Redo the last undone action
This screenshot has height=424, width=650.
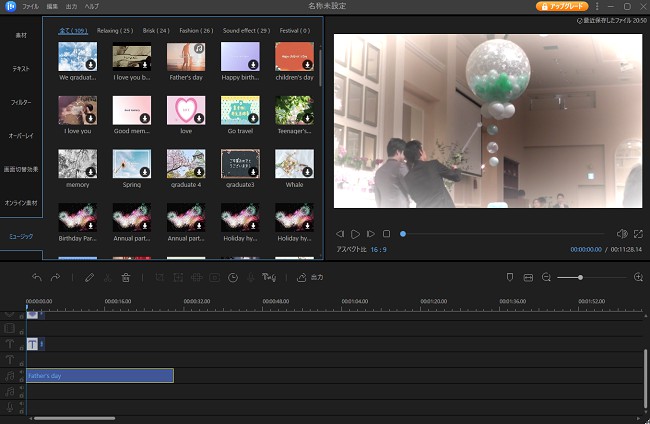55,277
